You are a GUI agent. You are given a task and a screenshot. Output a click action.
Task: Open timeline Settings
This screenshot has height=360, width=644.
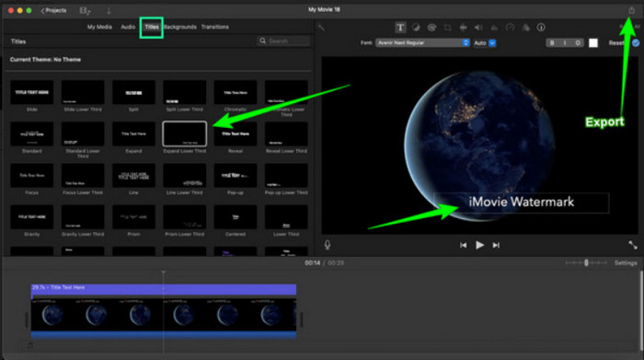click(x=626, y=263)
